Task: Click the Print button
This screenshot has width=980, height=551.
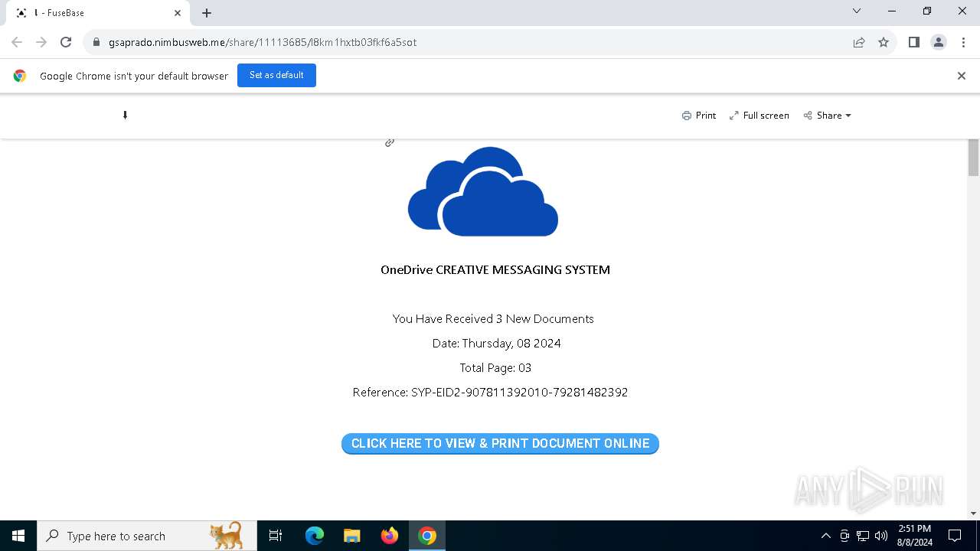Action: pos(699,116)
